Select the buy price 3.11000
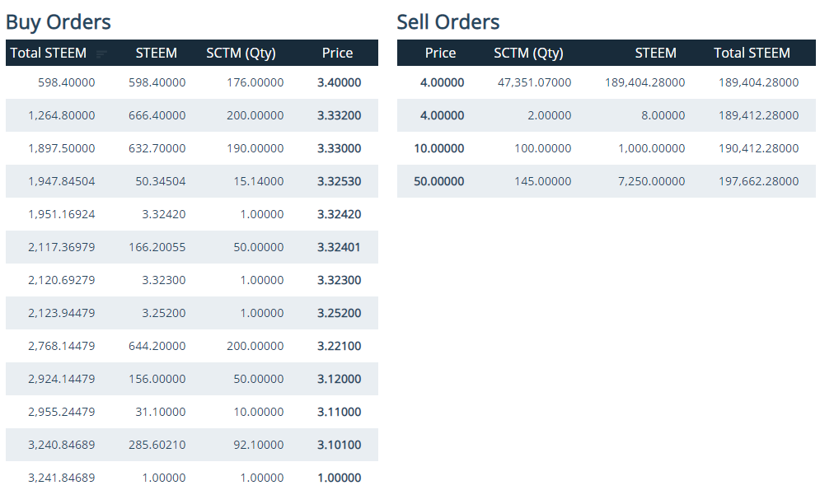834x504 pixels. click(x=340, y=412)
